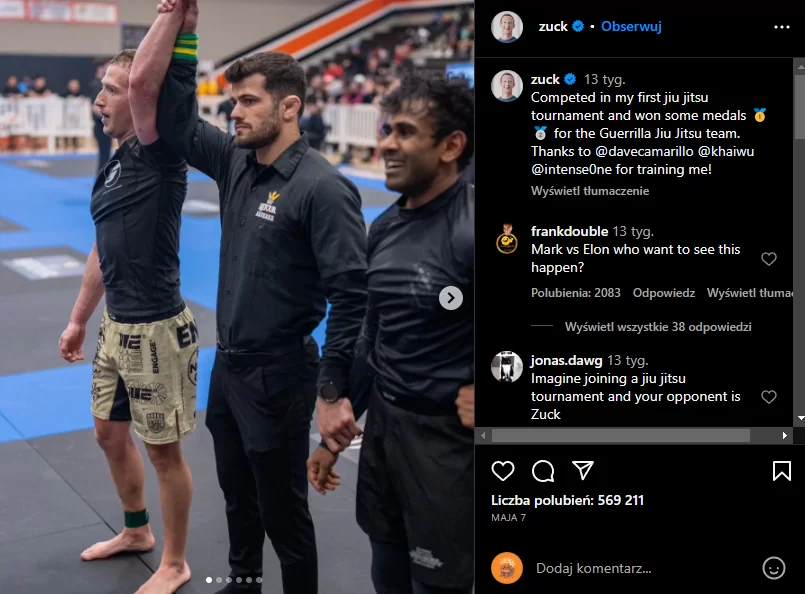Open the @davecamarillo mention link
Image resolution: width=805 pixels, height=594 pixels.
[643, 151]
